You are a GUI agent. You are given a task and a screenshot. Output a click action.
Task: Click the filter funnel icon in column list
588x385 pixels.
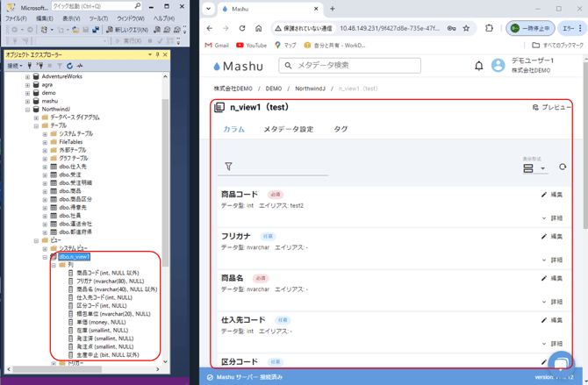pyautogui.click(x=228, y=167)
